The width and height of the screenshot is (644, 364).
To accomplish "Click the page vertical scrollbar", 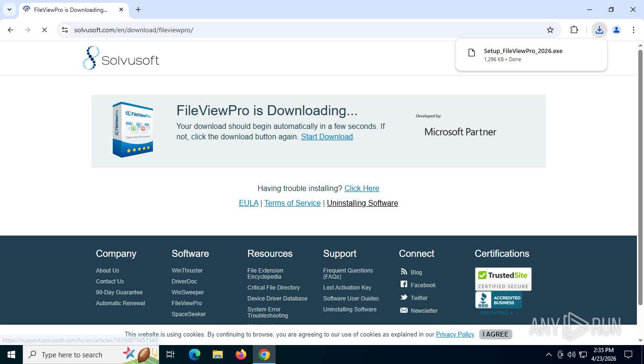I will pyautogui.click(x=640, y=178).
